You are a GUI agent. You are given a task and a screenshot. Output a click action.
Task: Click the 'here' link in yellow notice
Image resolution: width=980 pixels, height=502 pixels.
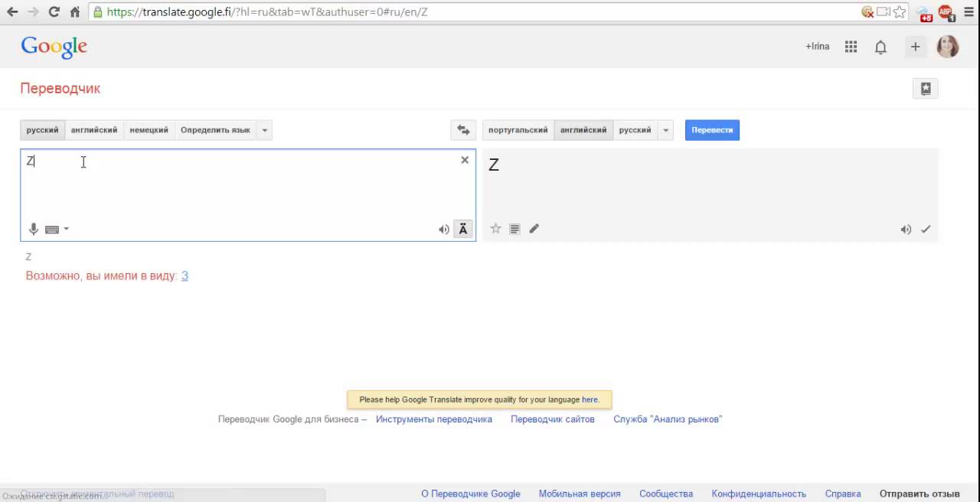[x=590, y=399]
